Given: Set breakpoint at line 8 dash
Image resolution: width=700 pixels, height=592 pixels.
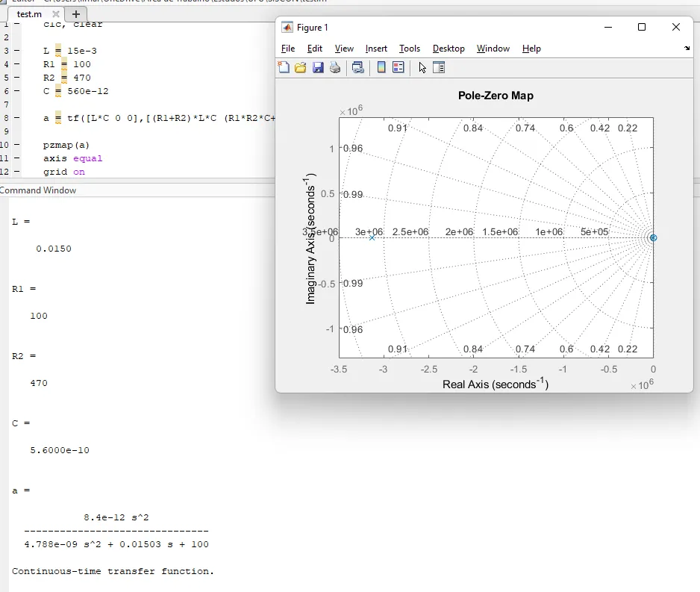Looking at the screenshot, I should [16, 118].
